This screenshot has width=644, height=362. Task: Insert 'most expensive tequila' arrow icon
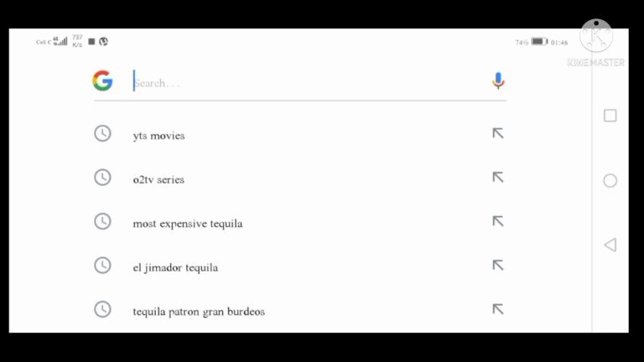pos(497,221)
